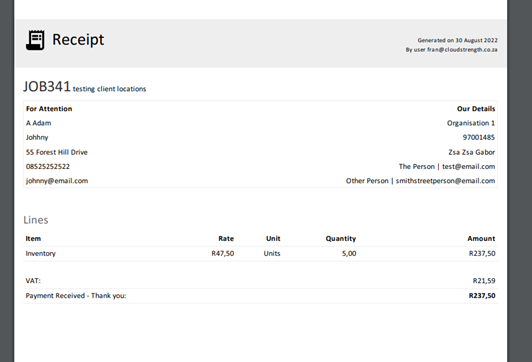Click the Rate column header

pos(226,239)
